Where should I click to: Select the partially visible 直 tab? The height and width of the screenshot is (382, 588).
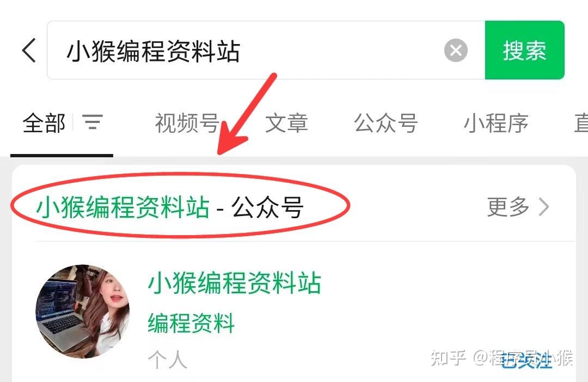[x=581, y=123]
